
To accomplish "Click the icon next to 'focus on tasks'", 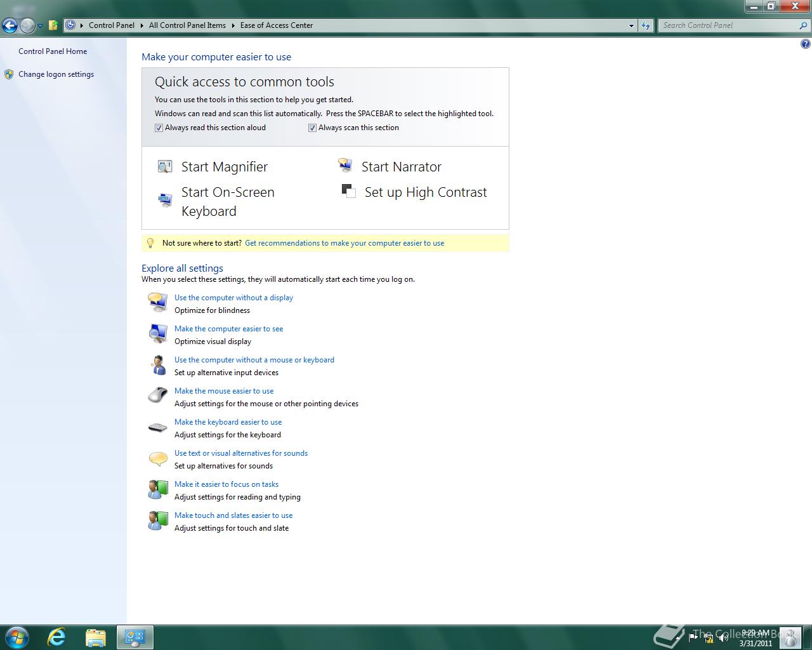I will tap(157, 489).
